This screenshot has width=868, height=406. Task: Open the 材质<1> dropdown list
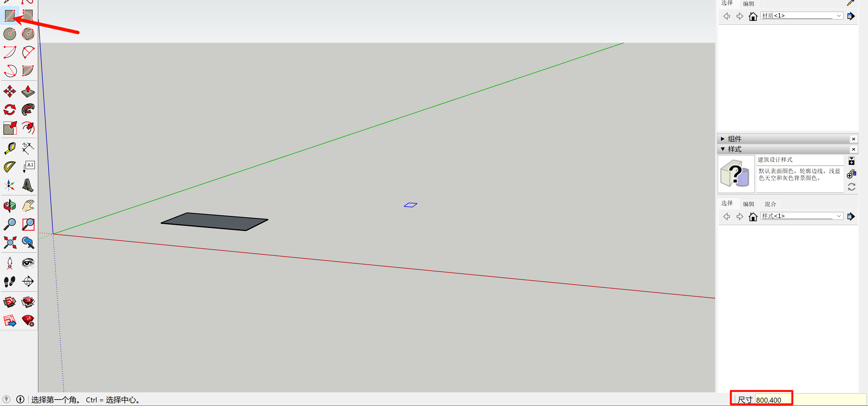[838, 16]
